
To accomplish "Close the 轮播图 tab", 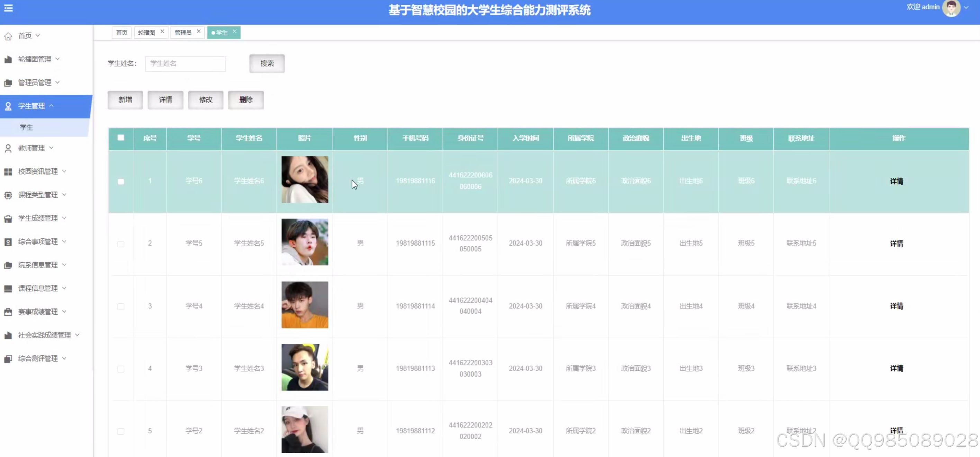I will [162, 32].
